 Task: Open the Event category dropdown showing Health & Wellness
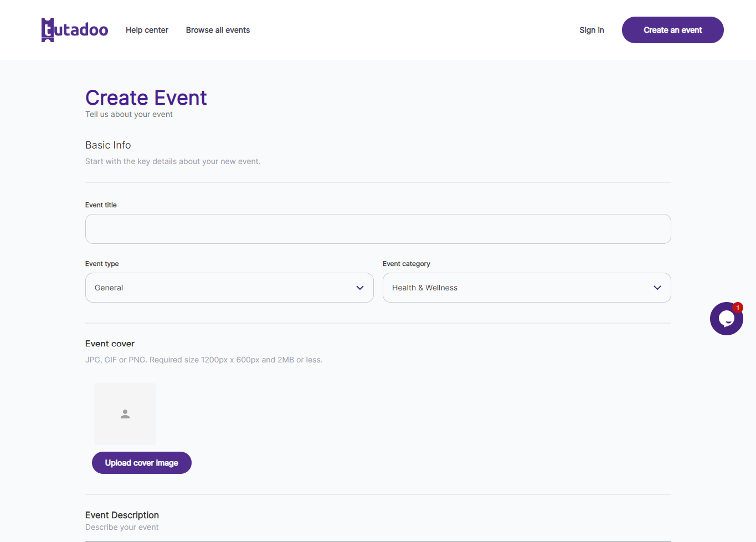pos(527,288)
